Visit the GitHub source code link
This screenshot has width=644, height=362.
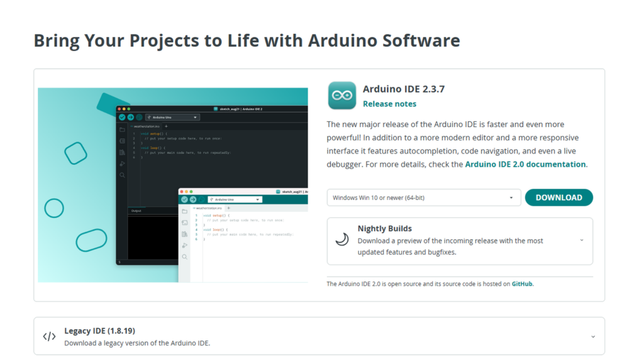pos(522,283)
